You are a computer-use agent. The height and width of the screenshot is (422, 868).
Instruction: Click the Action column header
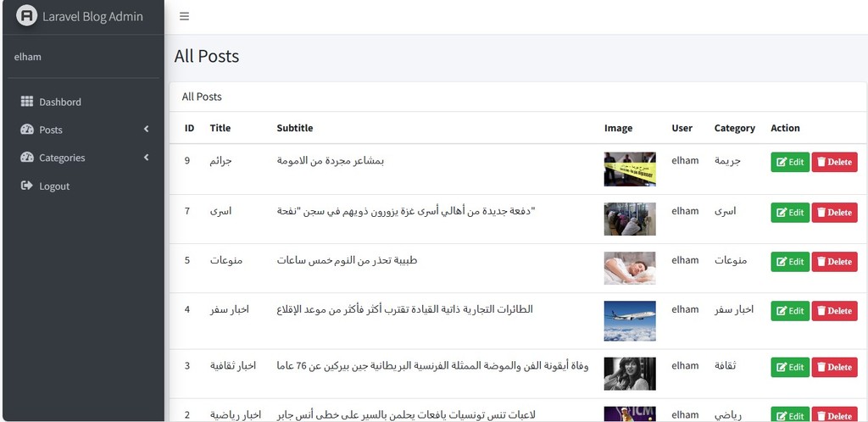(785, 128)
